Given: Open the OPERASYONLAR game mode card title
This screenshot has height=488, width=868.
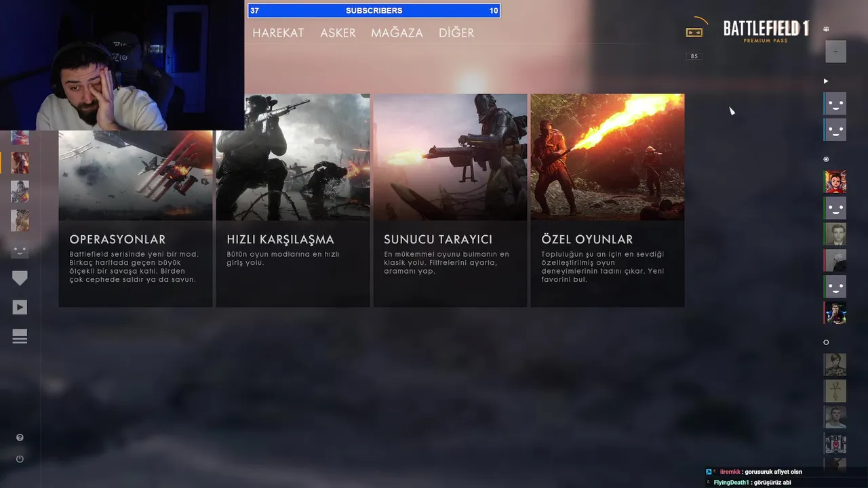Looking at the screenshot, I should pyautogui.click(x=117, y=239).
